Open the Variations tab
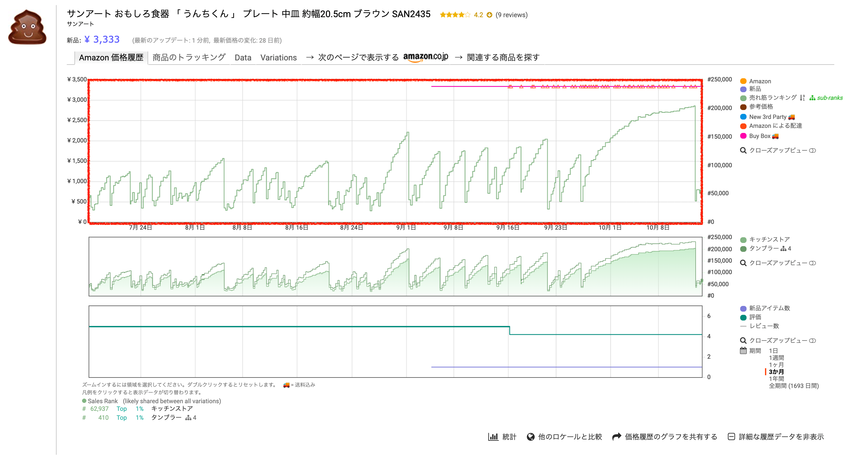This screenshot has width=868, height=456. [278, 58]
